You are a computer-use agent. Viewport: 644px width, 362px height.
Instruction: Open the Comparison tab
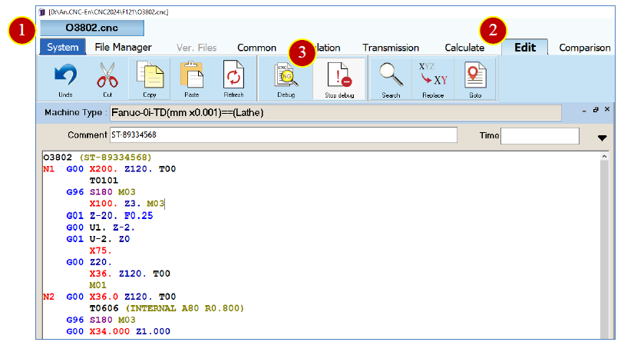click(584, 48)
